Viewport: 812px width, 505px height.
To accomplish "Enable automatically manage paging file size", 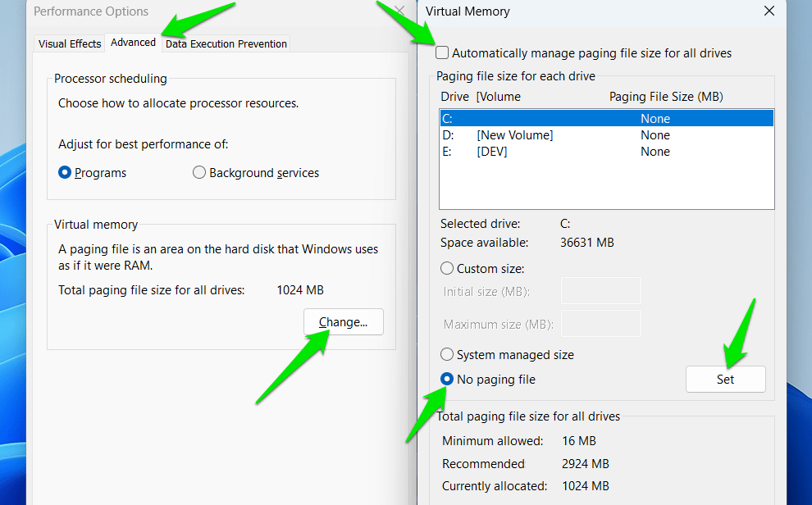I will [442, 52].
